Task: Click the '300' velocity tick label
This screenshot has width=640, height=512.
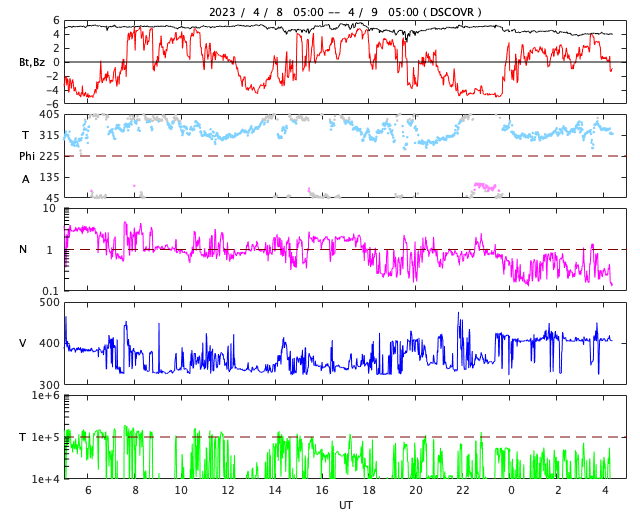Action: tap(49, 385)
